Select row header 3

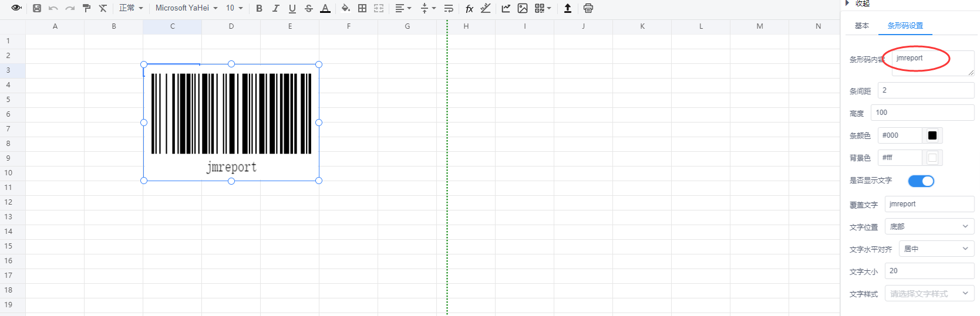click(12, 70)
